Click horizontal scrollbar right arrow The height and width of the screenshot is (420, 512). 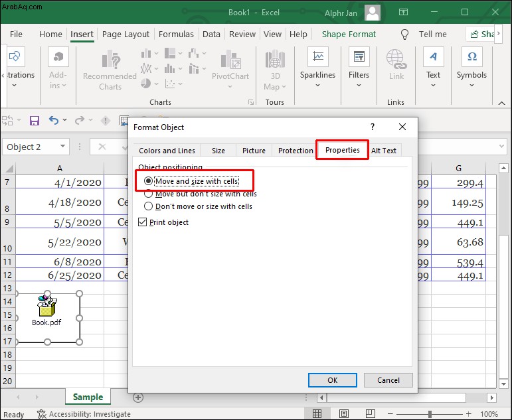point(491,397)
